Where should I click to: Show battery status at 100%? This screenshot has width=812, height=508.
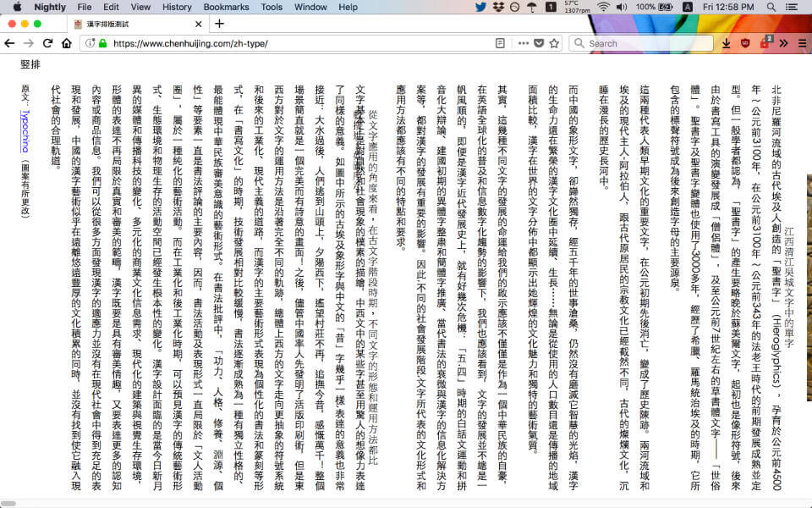(x=654, y=8)
